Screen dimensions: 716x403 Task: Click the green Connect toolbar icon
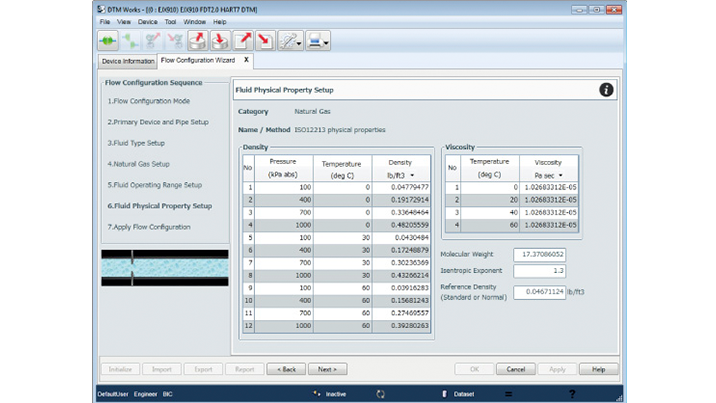click(x=107, y=41)
